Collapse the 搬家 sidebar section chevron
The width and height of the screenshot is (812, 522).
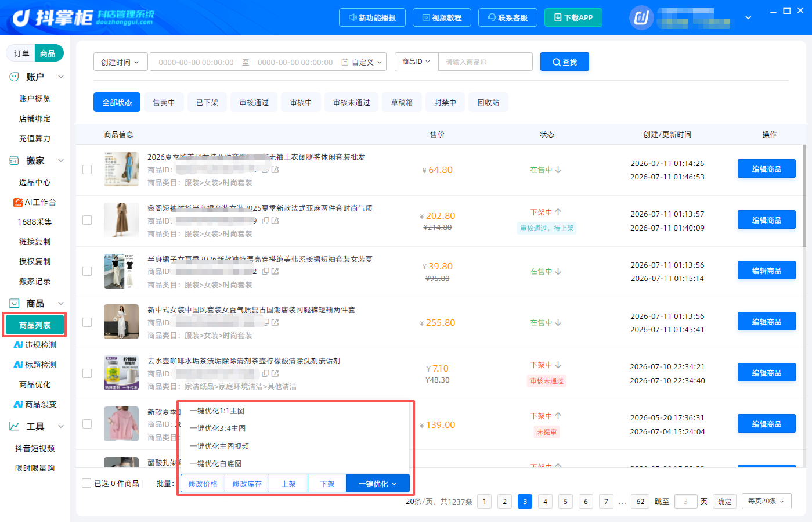coord(60,160)
